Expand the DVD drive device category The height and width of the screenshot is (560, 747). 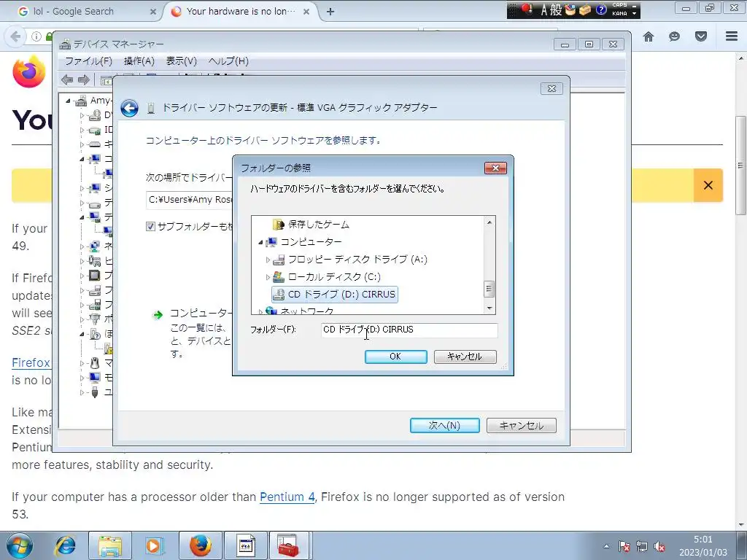[x=82, y=115]
